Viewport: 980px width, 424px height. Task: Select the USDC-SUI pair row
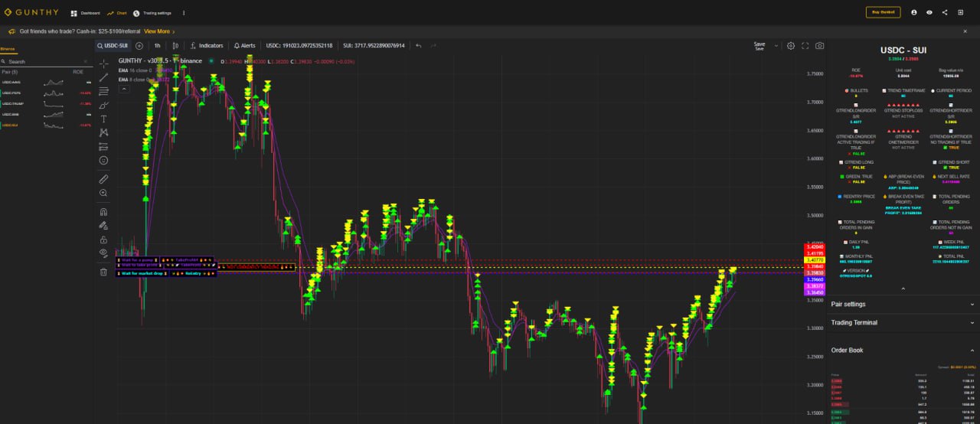click(x=46, y=125)
